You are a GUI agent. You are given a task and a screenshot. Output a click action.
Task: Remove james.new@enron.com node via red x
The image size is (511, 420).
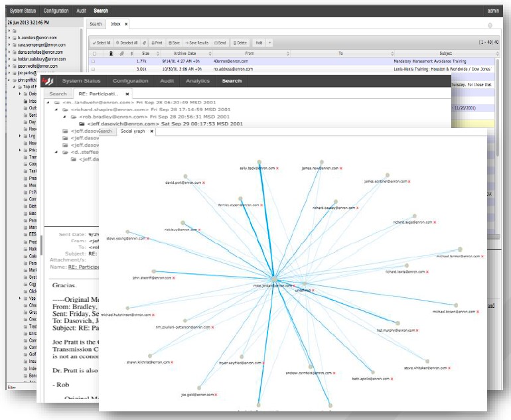(341, 169)
